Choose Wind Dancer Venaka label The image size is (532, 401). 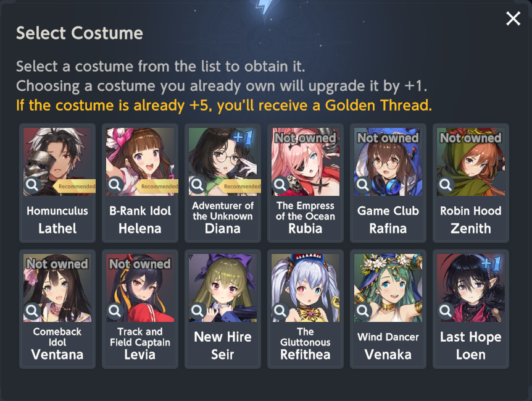[388, 345]
